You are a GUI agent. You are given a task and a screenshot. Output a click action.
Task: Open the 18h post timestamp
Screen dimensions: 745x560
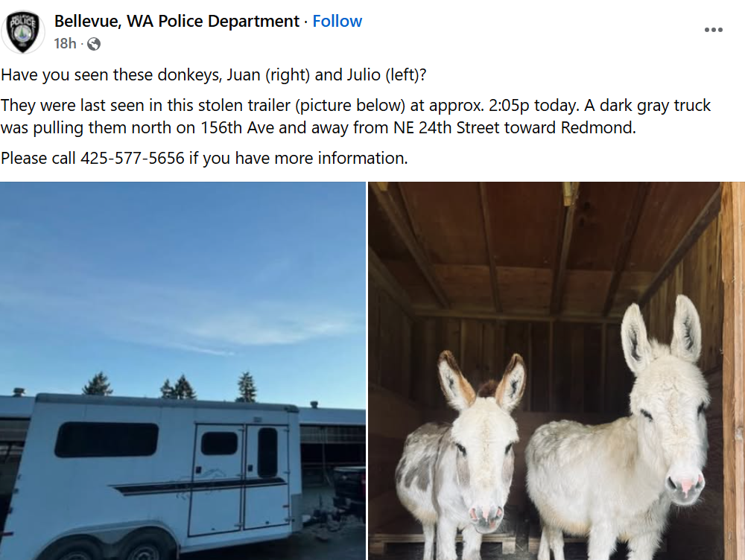pyautogui.click(x=65, y=44)
